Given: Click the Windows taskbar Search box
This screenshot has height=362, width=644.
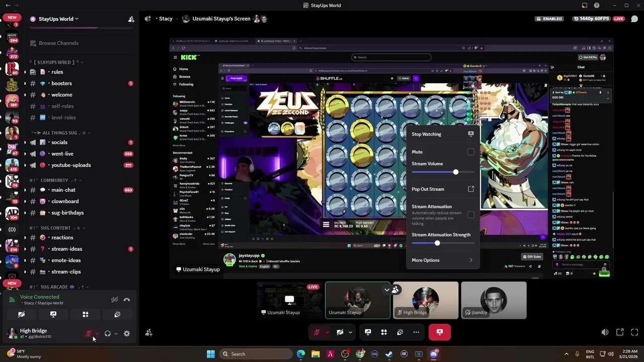Looking at the screenshot, I should [256, 354].
